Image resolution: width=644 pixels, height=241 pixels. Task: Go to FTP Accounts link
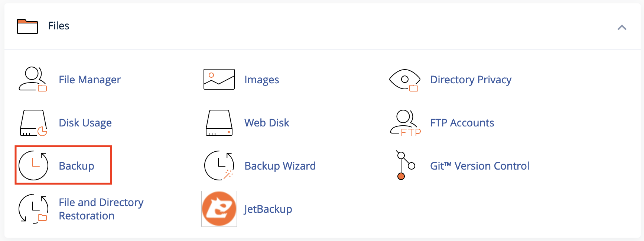(462, 123)
